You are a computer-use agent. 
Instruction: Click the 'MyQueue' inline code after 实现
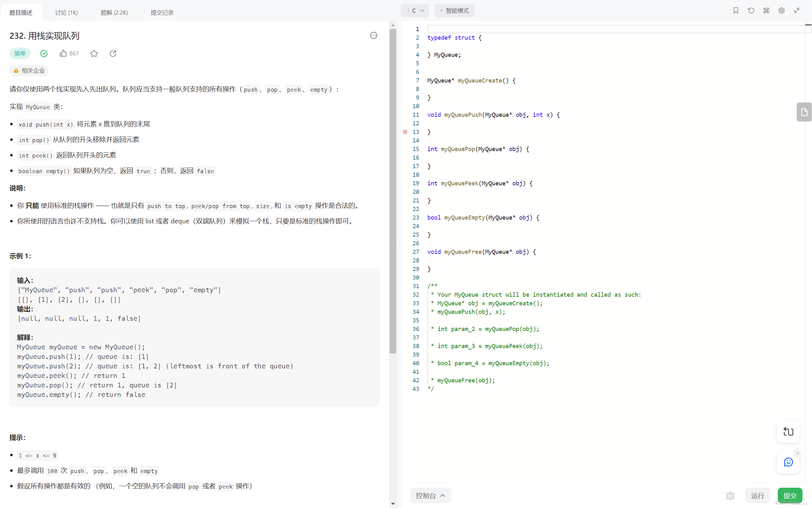[38, 107]
